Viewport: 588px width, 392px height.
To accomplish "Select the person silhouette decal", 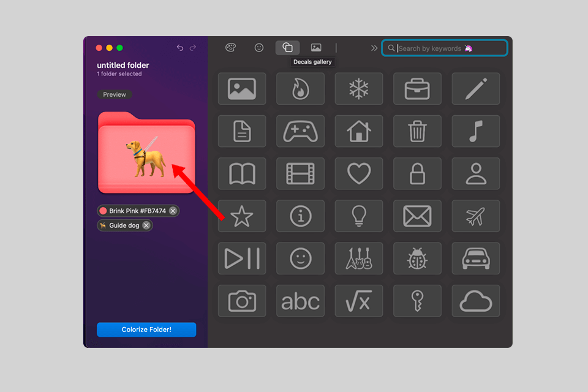I will tap(476, 173).
